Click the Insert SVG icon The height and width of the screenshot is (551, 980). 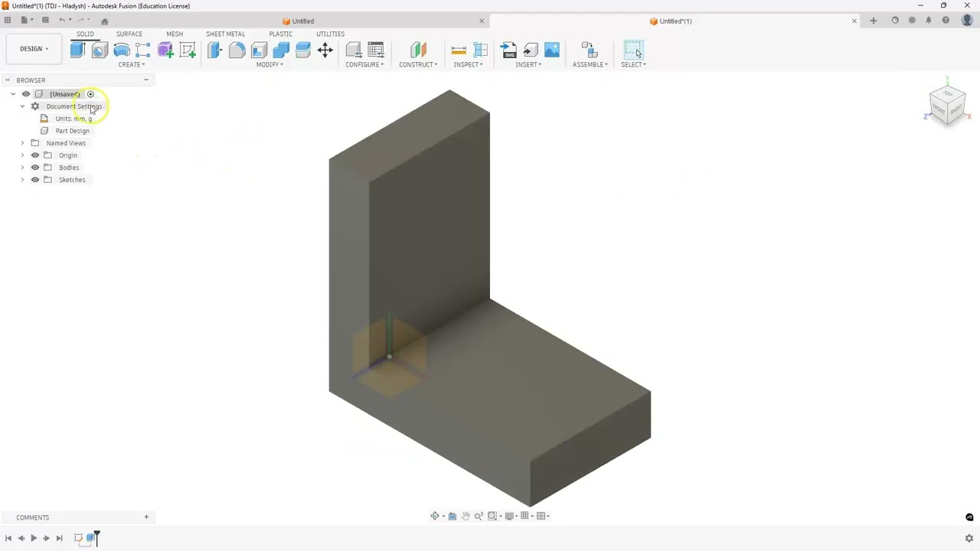pyautogui.click(x=508, y=51)
